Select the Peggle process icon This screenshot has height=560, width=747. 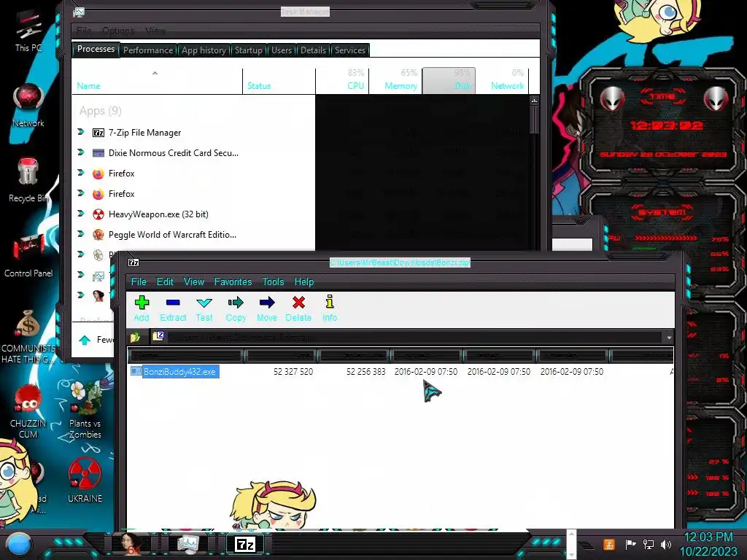click(98, 234)
